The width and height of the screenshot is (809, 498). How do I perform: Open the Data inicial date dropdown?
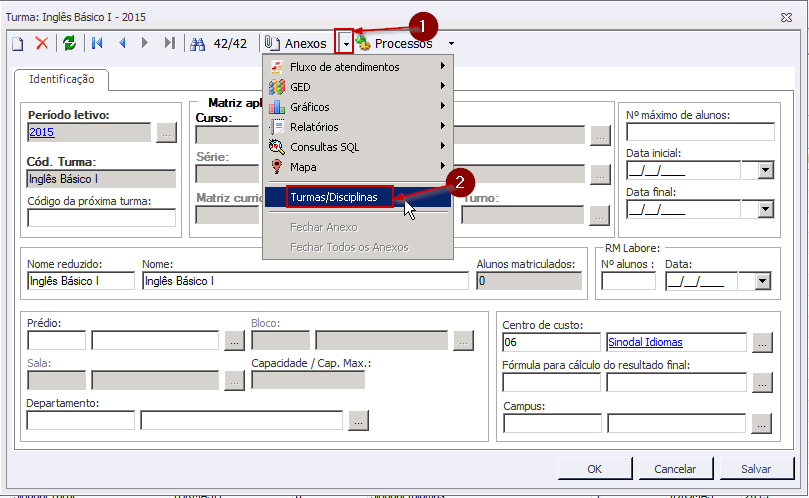click(765, 170)
